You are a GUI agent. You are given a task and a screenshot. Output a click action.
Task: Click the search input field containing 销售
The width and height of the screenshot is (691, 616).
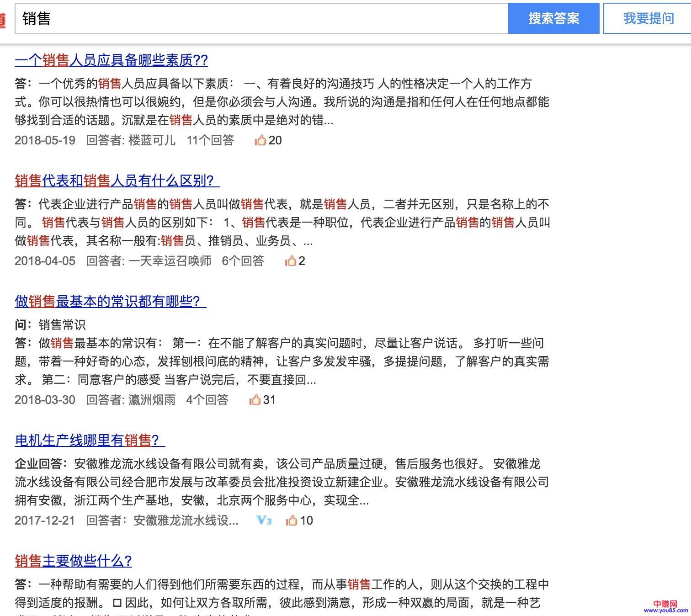pyautogui.click(x=260, y=18)
